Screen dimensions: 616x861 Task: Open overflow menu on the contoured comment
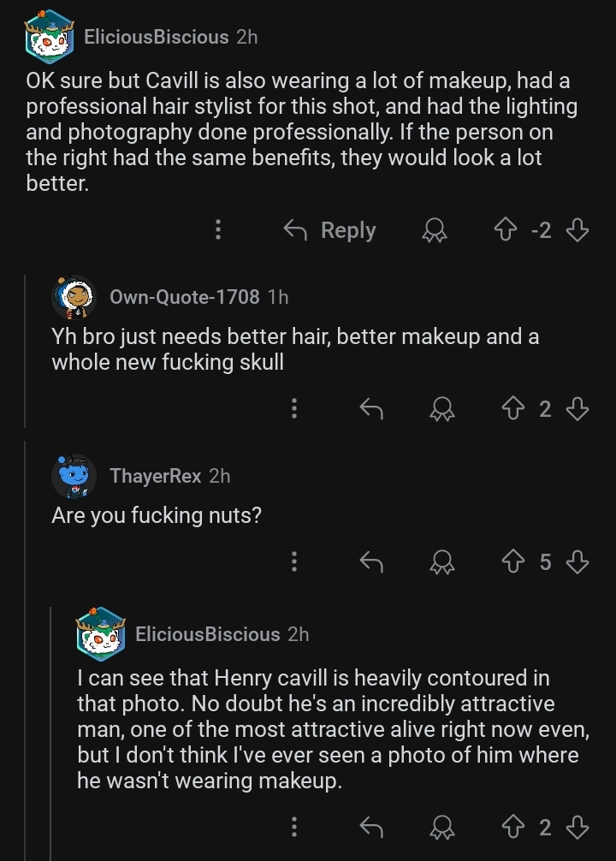[294, 827]
